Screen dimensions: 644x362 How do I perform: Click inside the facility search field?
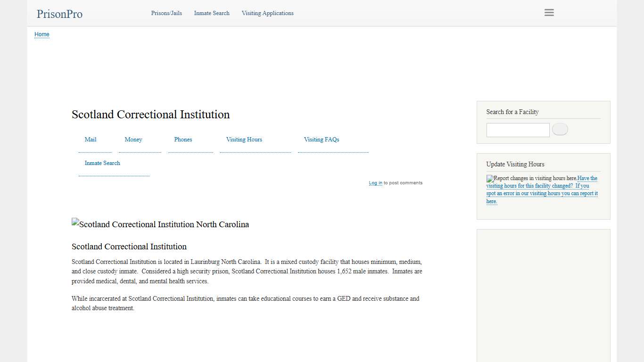517,130
